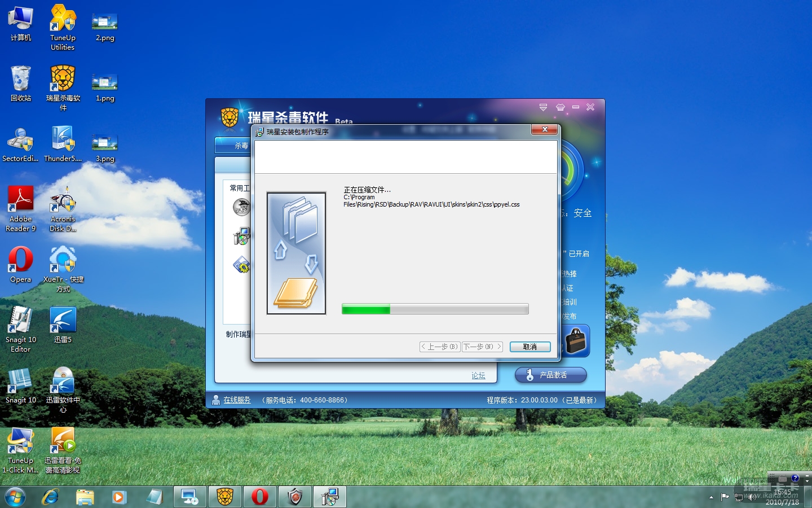Click the 论坛 forum link
This screenshot has height=508, width=812.
point(478,375)
